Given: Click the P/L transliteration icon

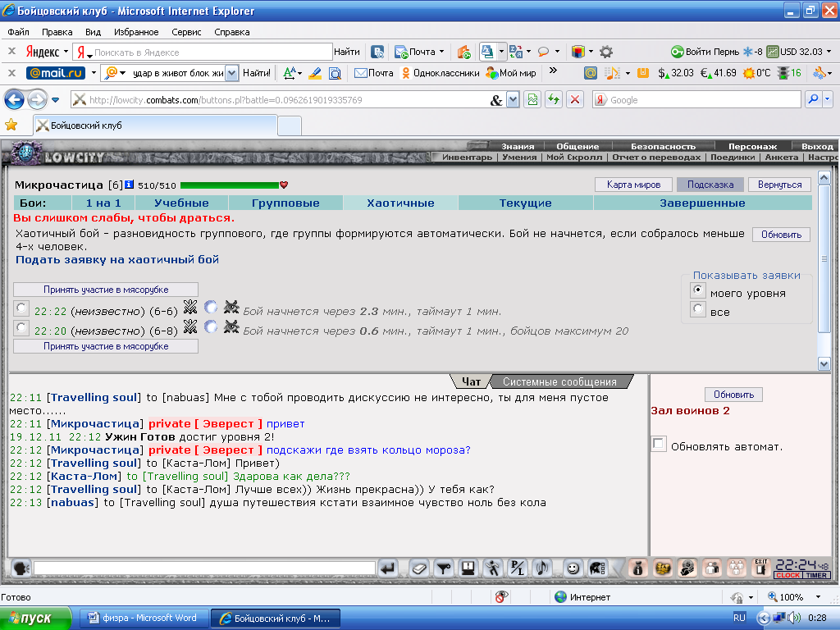Looking at the screenshot, I should click(x=518, y=568).
